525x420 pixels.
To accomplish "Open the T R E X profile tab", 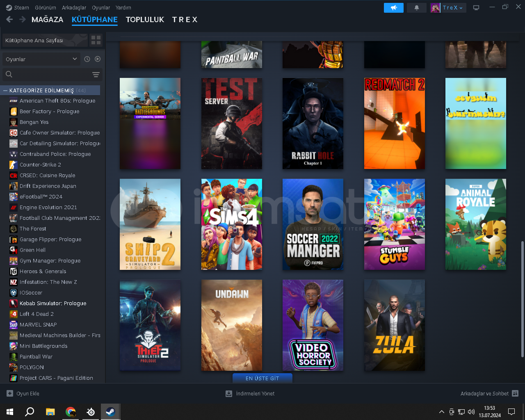I will coord(185,19).
